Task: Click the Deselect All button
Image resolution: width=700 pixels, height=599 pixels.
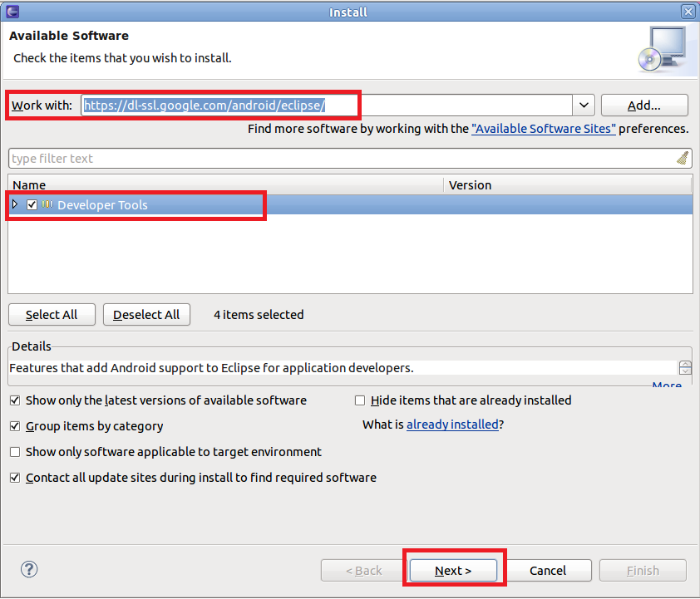Action: pos(146,314)
